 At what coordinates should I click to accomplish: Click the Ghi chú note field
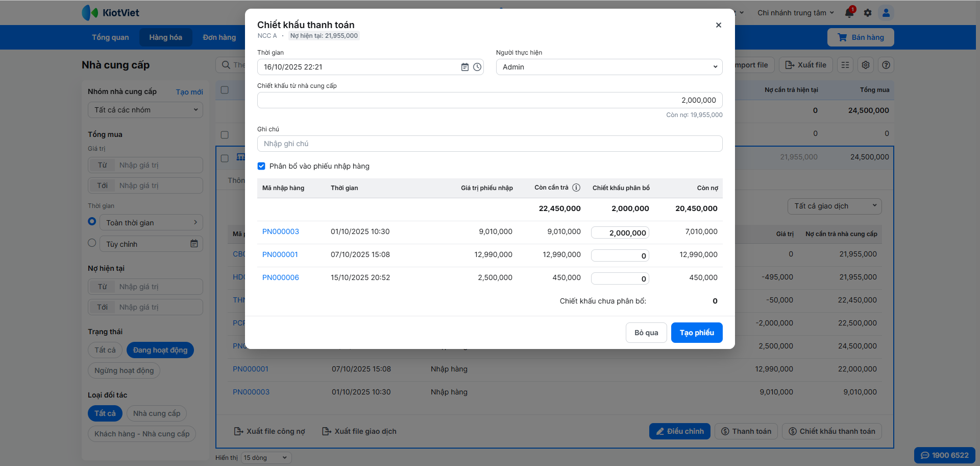point(489,144)
